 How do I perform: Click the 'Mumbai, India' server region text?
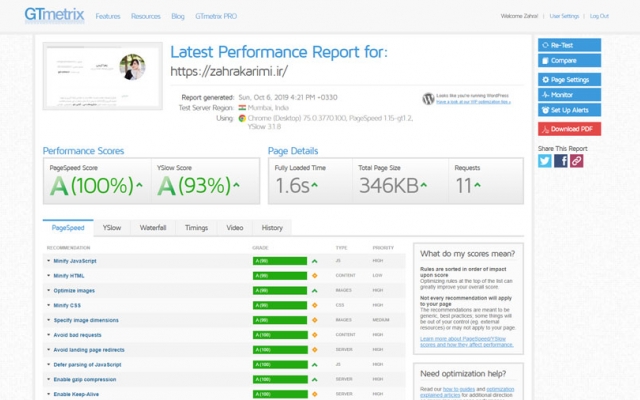pyautogui.click(x=268, y=108)
